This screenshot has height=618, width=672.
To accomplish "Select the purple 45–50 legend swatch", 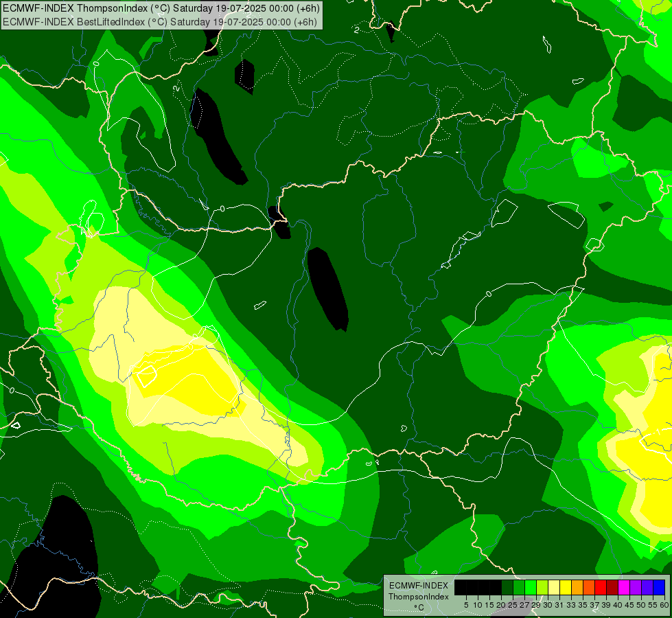I will tap(636, 587).
